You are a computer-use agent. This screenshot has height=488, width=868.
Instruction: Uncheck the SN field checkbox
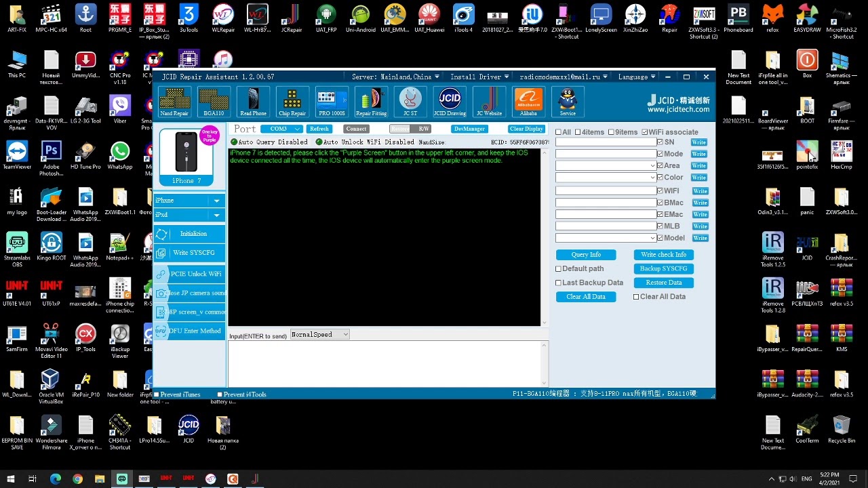click(x=660, y=142)
